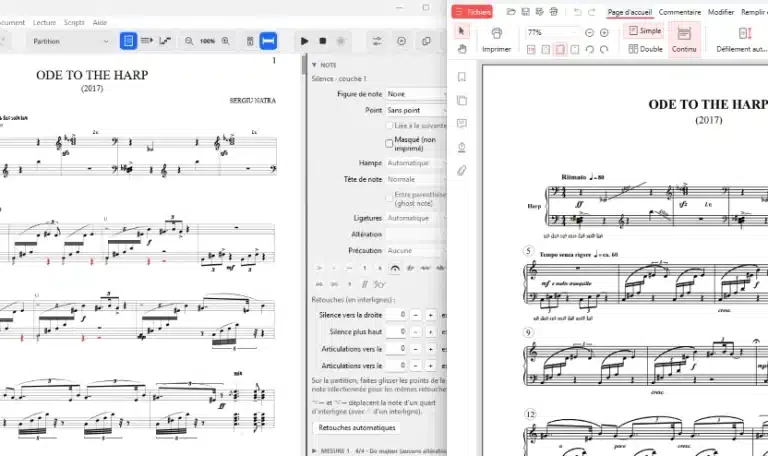This screenshot has height=456, width=768.
Task: Zoom out in the score editor
Action: [189, 41]
